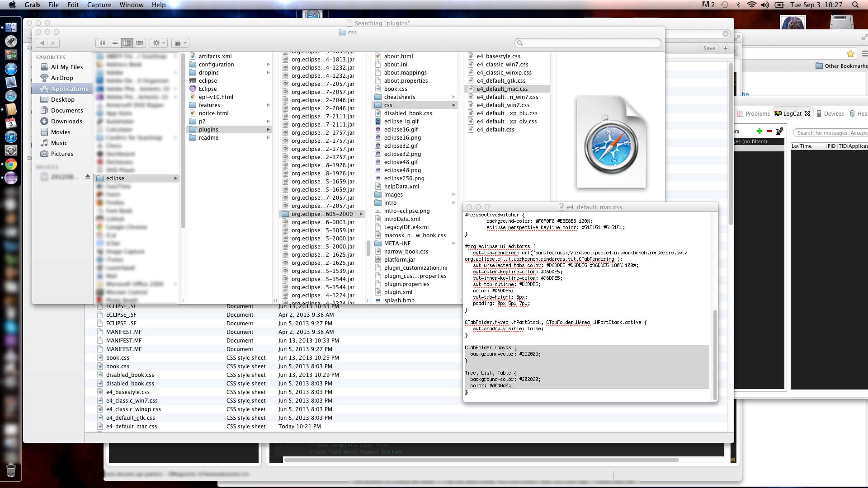Click the Safari document preview thumbnail

611,142
